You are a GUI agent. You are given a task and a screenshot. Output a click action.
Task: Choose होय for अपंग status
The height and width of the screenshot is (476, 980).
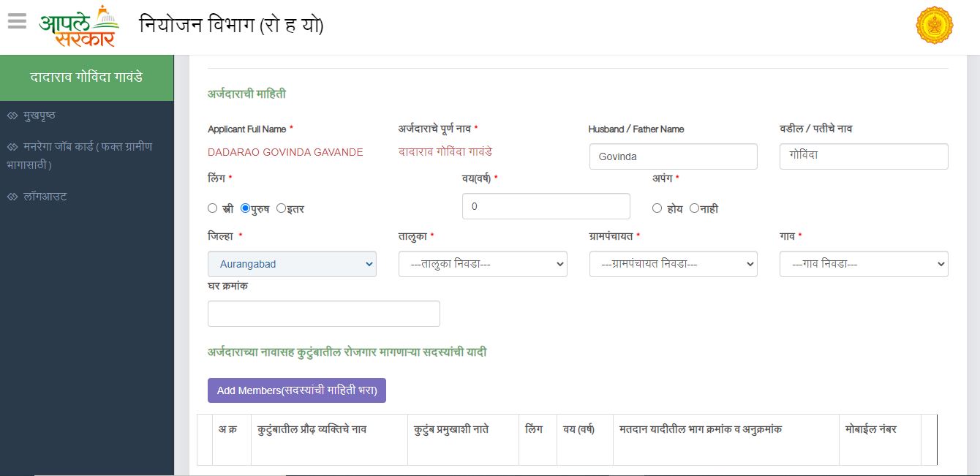click(x=657, y=208)
